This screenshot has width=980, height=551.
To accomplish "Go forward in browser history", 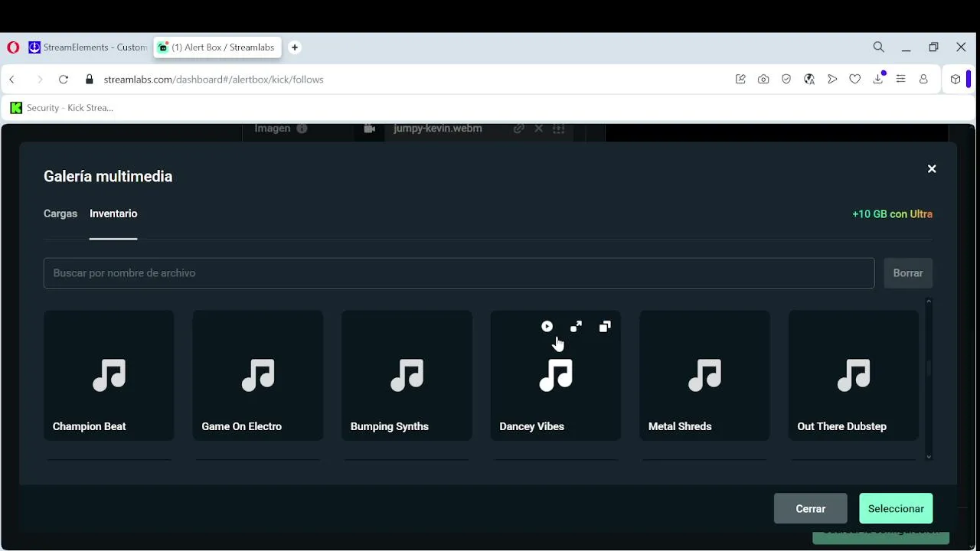I will tap(40, 80).
